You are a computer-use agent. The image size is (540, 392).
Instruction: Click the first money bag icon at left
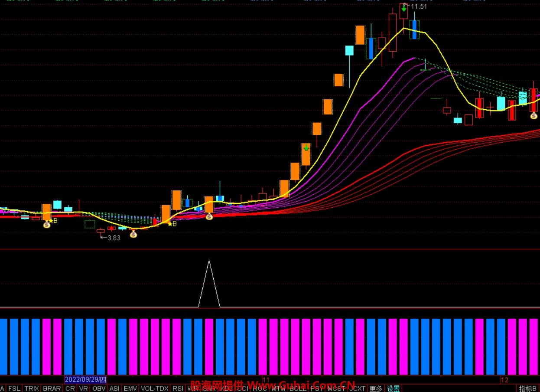(47, 224)
